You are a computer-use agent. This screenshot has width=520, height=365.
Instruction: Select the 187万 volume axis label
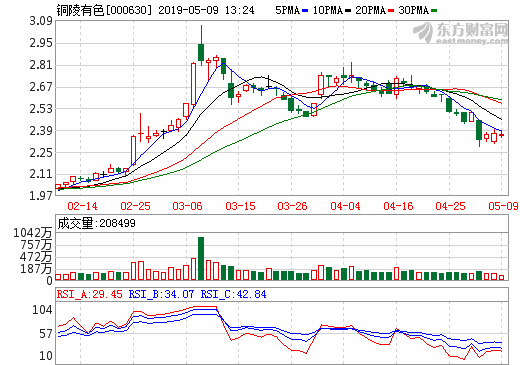pyautogui.click(x=36, y=269)
